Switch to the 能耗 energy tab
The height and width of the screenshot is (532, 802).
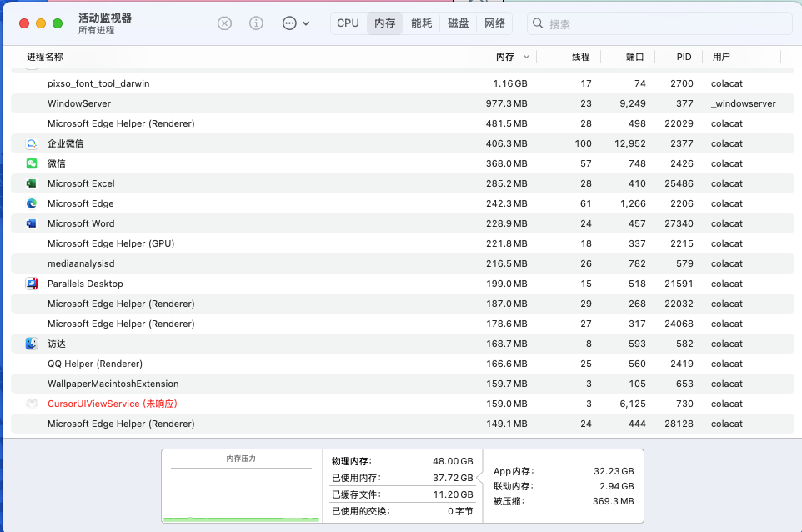tap(422, 23)
